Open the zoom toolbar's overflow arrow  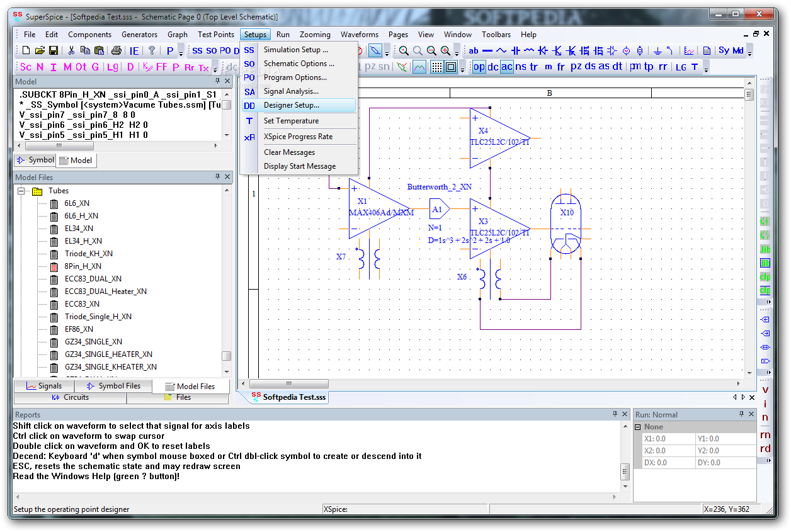(x=458, y=52)
